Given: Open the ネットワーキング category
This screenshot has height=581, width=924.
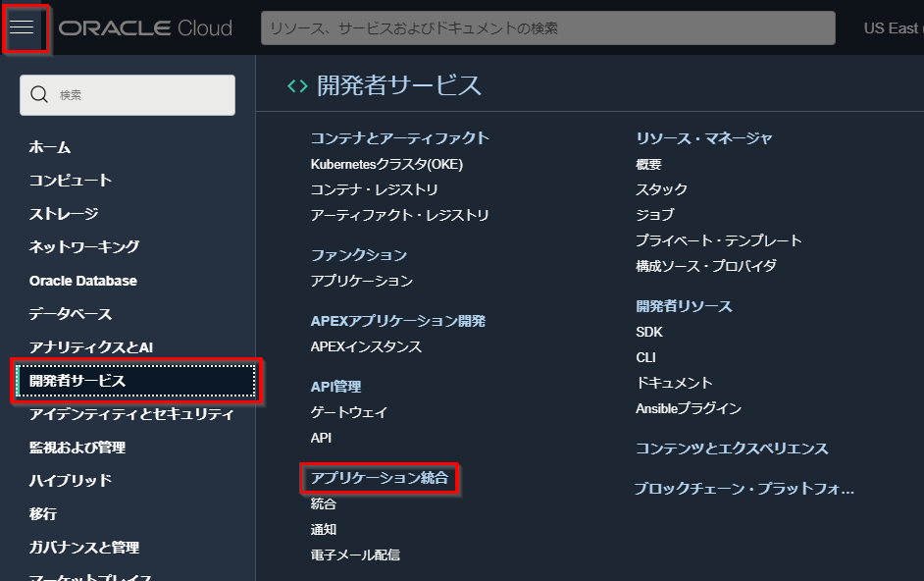Looking at the screenshot, I should (84, 247).
